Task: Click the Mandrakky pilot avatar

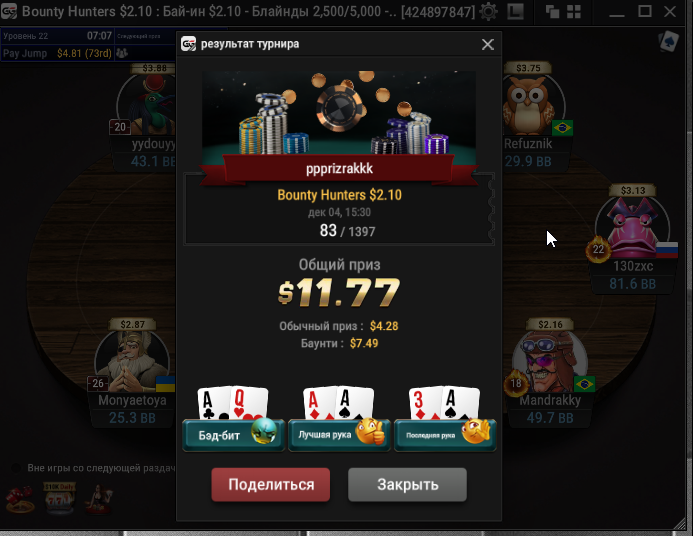Action: [550, 362]
